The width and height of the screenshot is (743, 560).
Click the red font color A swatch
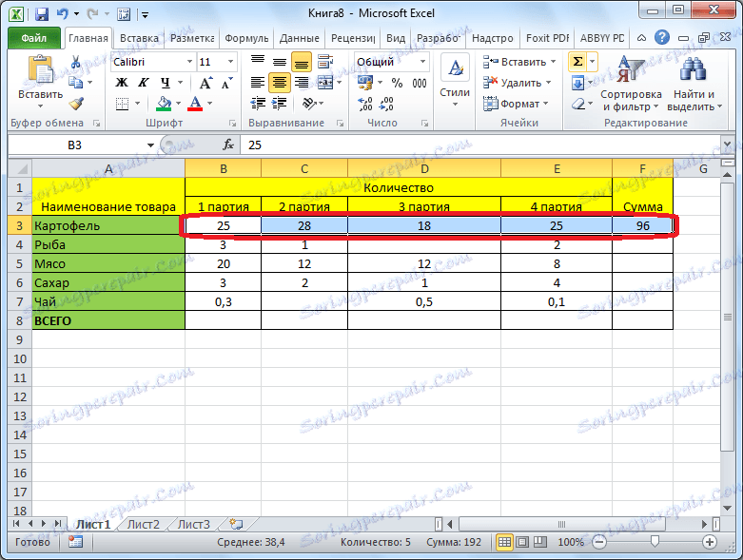[195, 104]
